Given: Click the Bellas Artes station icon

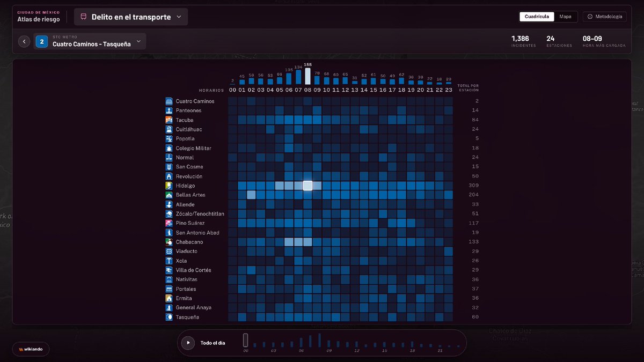Looking at the screenshot, I should [169, 195].
